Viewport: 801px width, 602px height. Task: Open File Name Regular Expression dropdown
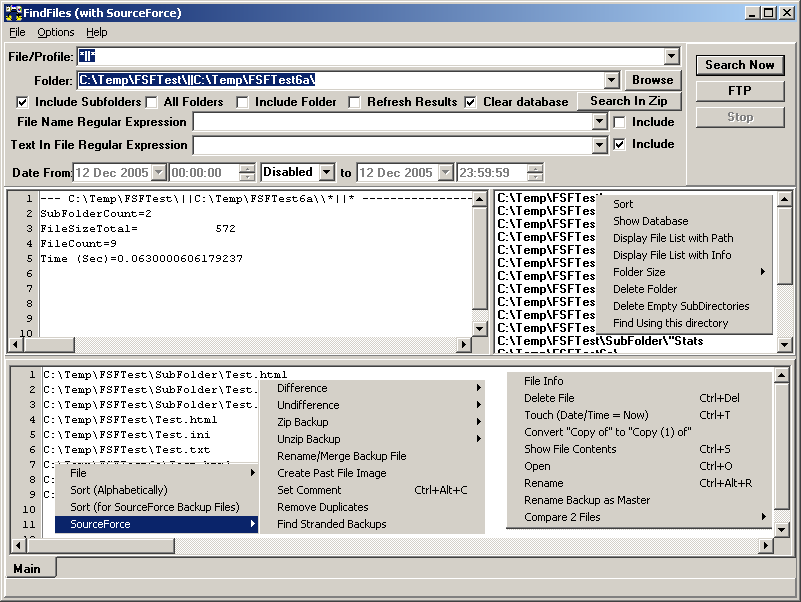[600, 122]
